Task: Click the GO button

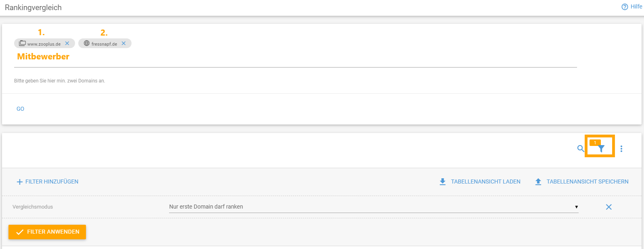Action: (20, 109)
